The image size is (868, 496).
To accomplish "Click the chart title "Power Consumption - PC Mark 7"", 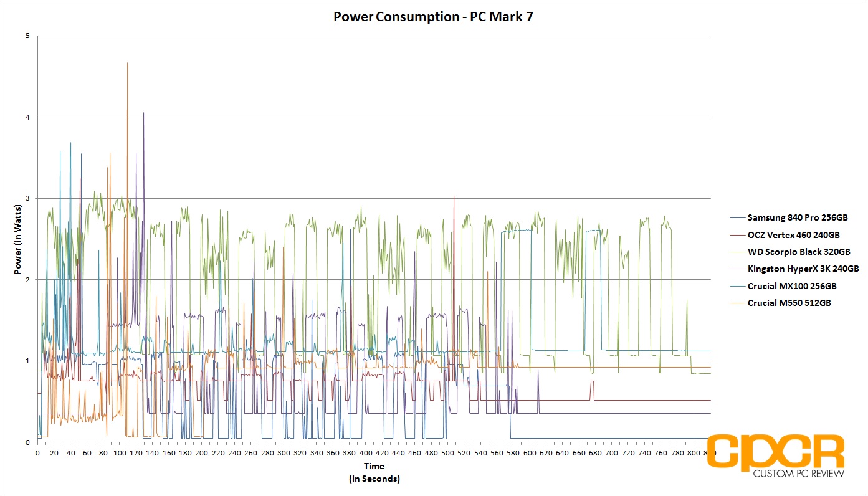I will (x=433, y=16).
